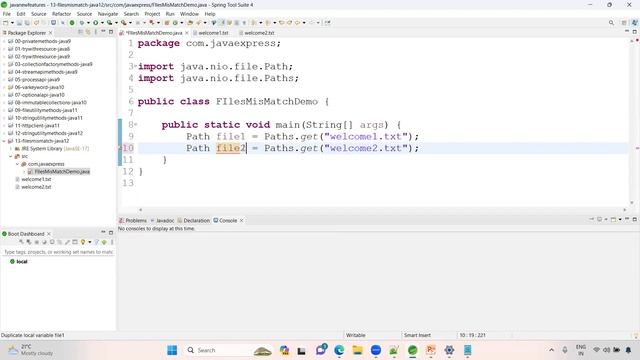Switch to the welcome2.txt editor tab
Image resolution: width=640 pixels, height=360 pixels.
point(259,33)
